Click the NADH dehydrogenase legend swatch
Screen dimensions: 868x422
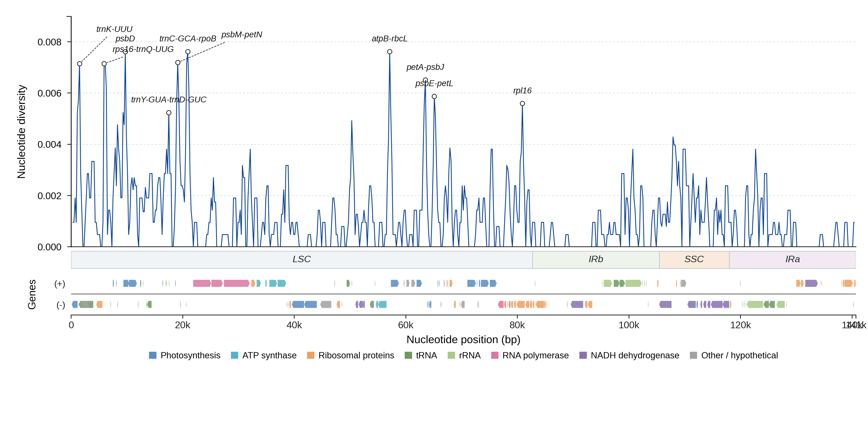[583, 355]
